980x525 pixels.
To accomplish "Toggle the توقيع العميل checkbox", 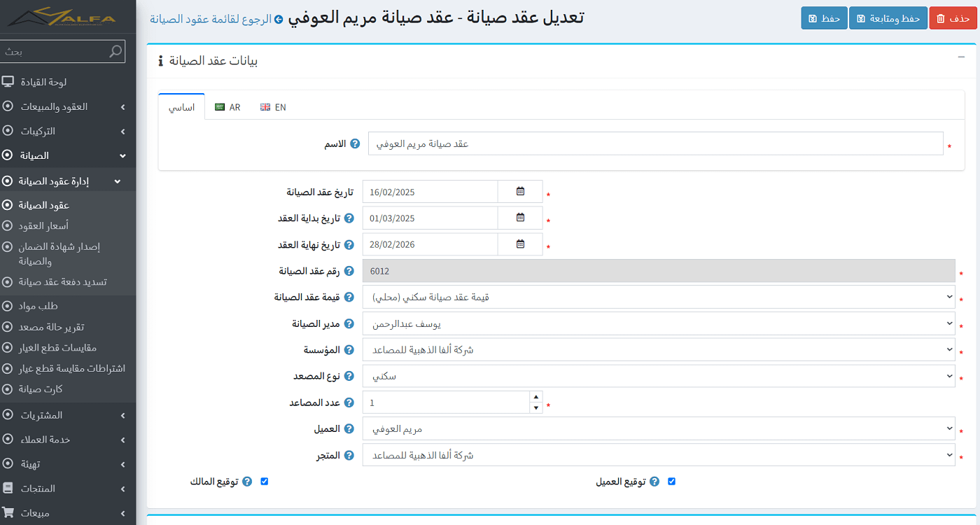I will pyautogui.click(x=672, y=482).
